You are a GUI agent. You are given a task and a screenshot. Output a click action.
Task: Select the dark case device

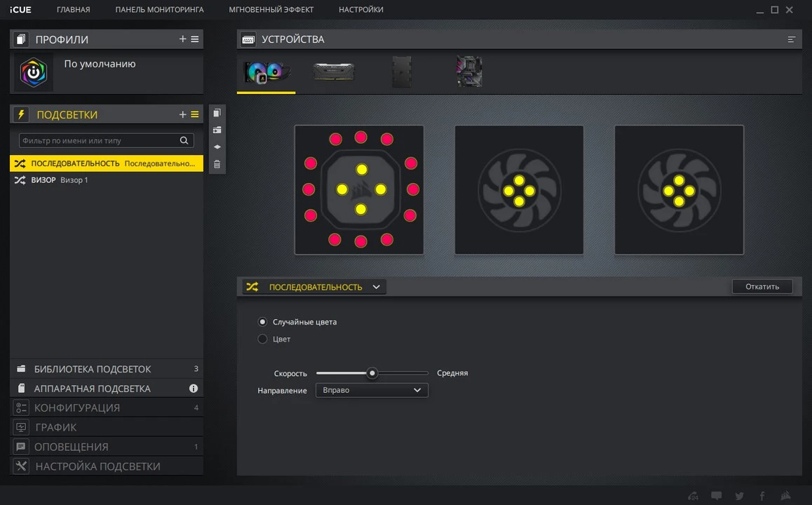[401, 72]
